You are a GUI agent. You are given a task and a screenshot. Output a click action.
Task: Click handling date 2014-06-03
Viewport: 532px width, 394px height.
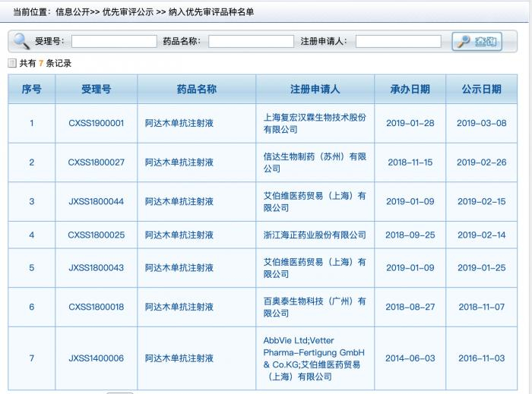410,358
